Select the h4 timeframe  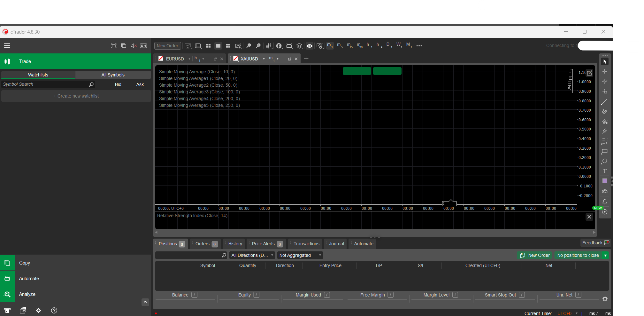(x=379, y=46)
